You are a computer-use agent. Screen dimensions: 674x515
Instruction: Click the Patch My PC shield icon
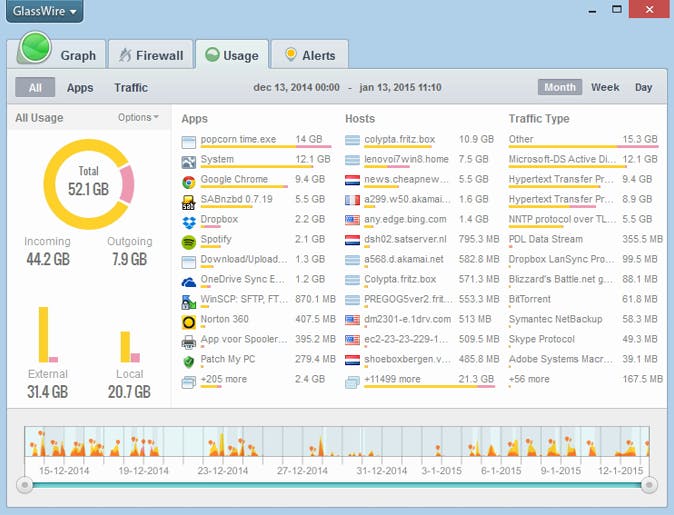point(188,362)
